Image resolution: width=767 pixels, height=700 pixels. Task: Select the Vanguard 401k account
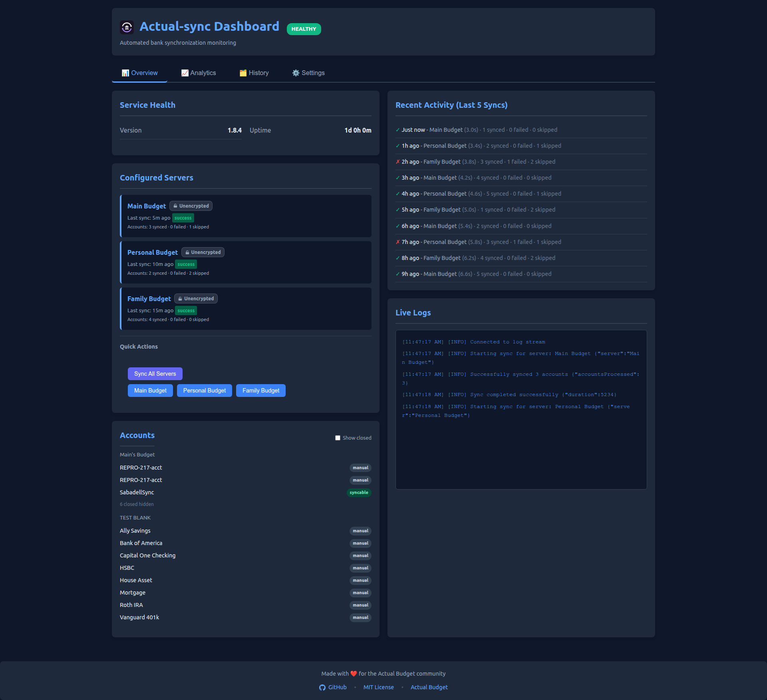[245, 617]
